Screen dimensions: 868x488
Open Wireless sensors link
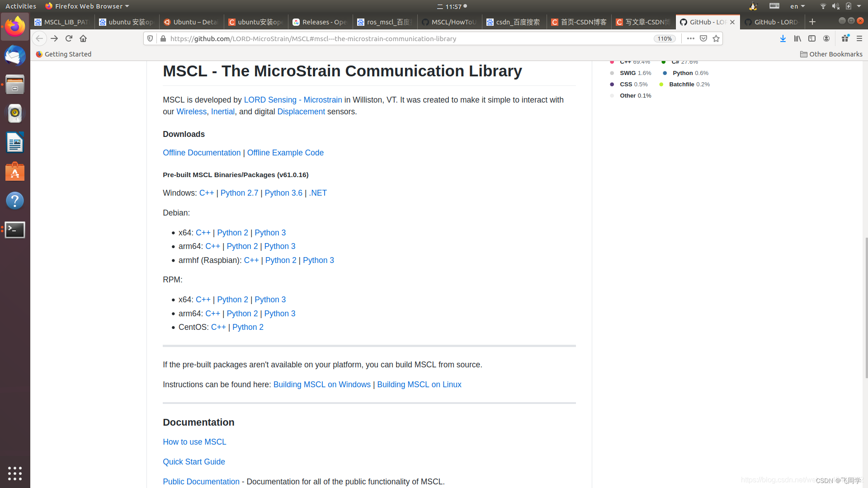coord(191,112)
